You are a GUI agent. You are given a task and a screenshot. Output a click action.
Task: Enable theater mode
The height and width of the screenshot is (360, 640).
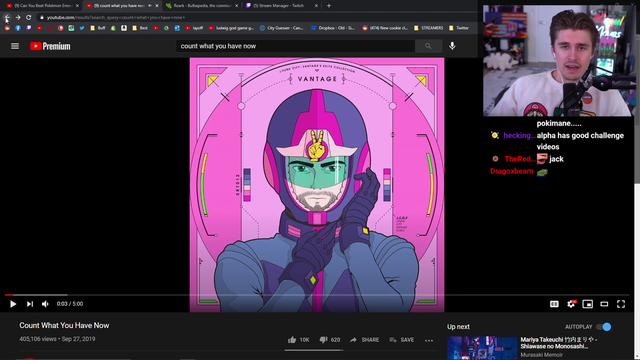tap(604, 304)
